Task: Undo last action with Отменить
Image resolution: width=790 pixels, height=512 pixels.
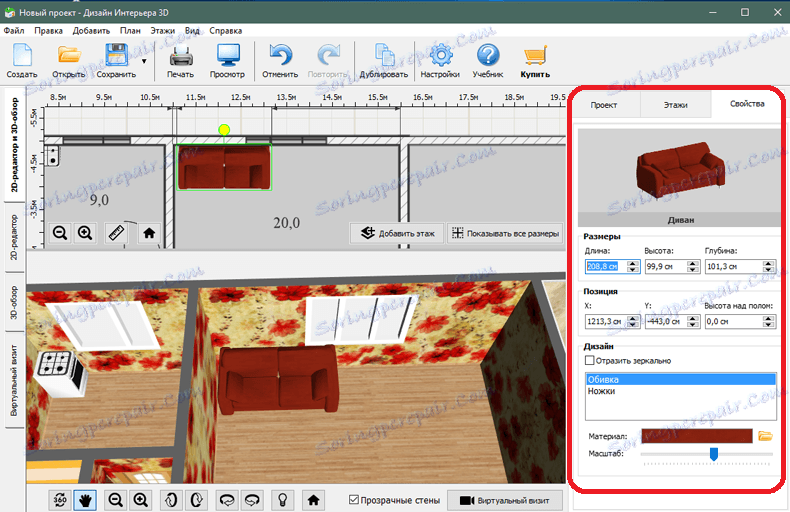Action: tap(280, 60)
